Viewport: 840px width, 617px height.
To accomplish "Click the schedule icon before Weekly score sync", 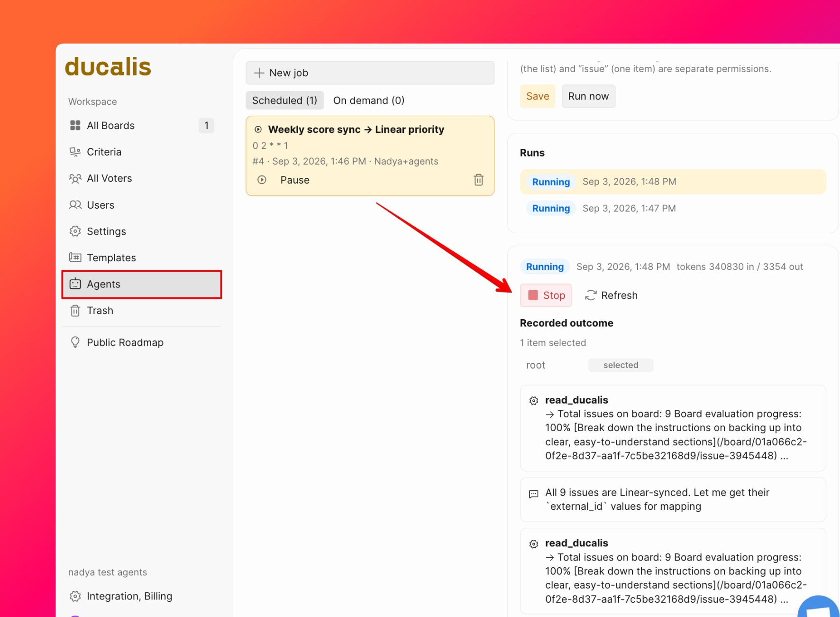I will pyautogui.click(x=258, y=129).
